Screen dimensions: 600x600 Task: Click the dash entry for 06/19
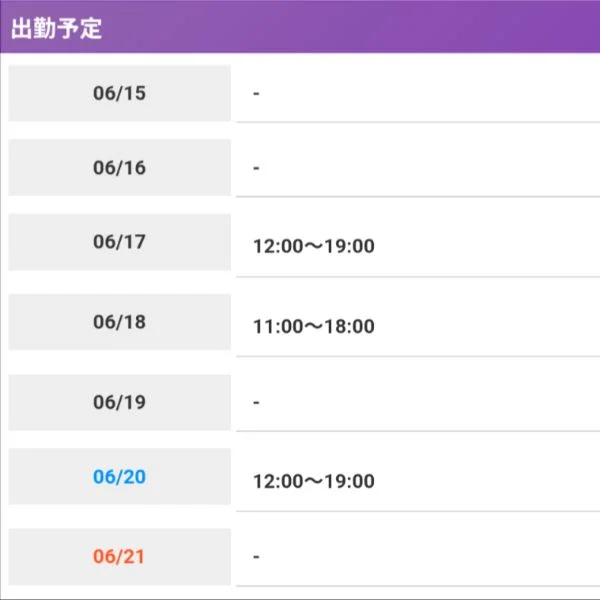(x=256, y=403)
